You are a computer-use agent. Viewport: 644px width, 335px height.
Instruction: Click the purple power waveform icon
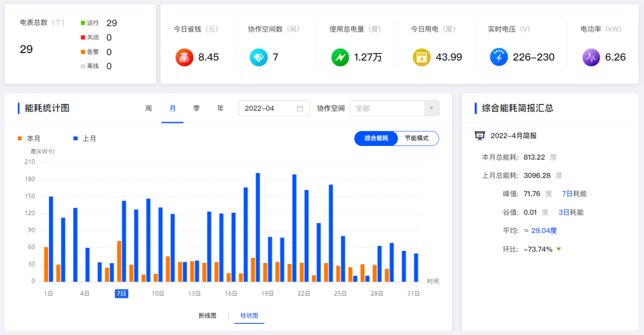[591, 57]
